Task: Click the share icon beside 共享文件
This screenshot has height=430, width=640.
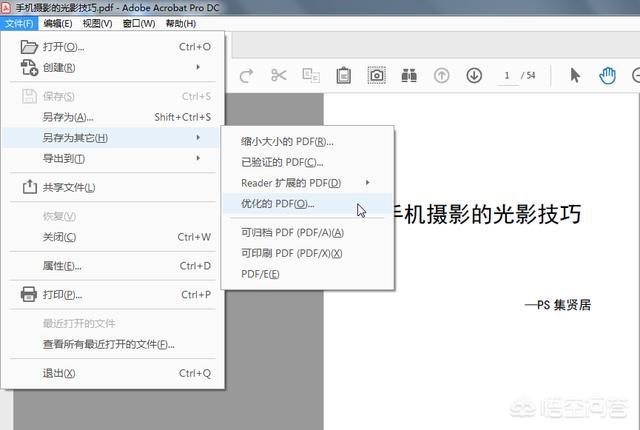Action: pyautogui.click(x=29, y=187)
